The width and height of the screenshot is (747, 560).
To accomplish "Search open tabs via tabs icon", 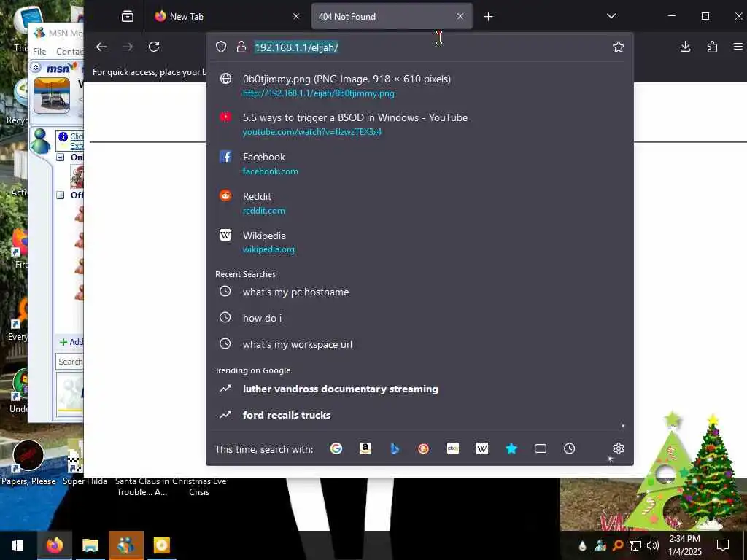I will tap(541, 448).
